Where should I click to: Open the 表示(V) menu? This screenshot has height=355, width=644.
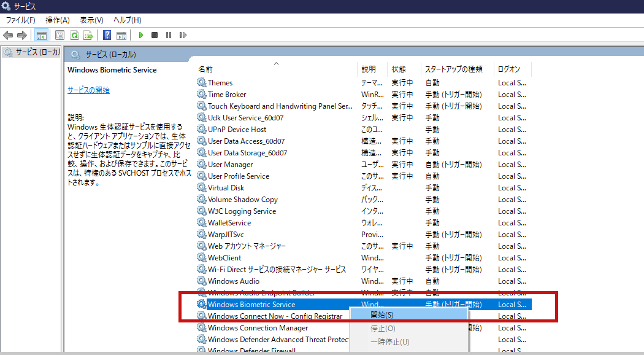[91, 20]
